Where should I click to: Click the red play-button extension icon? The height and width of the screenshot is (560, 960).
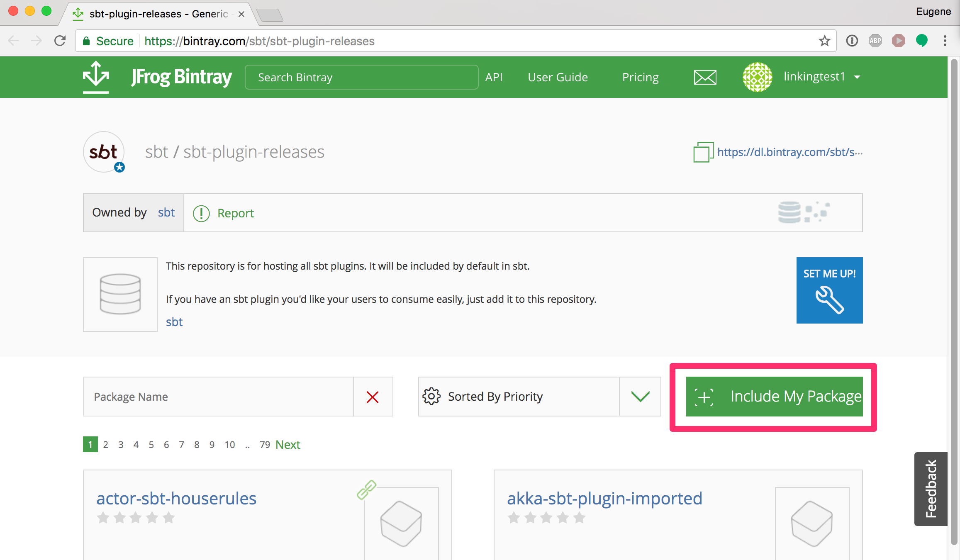click(x=898, y=41)
